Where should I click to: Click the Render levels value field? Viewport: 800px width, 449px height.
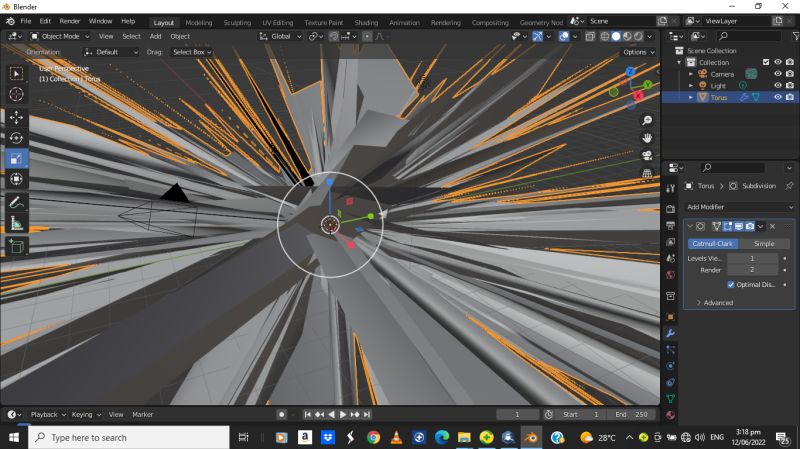[752, 270]
